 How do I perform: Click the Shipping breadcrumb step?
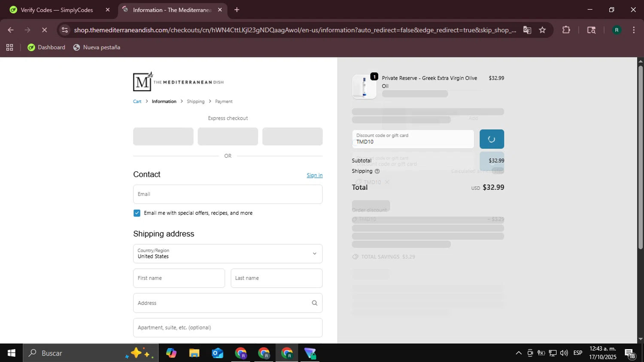[195, 101]
